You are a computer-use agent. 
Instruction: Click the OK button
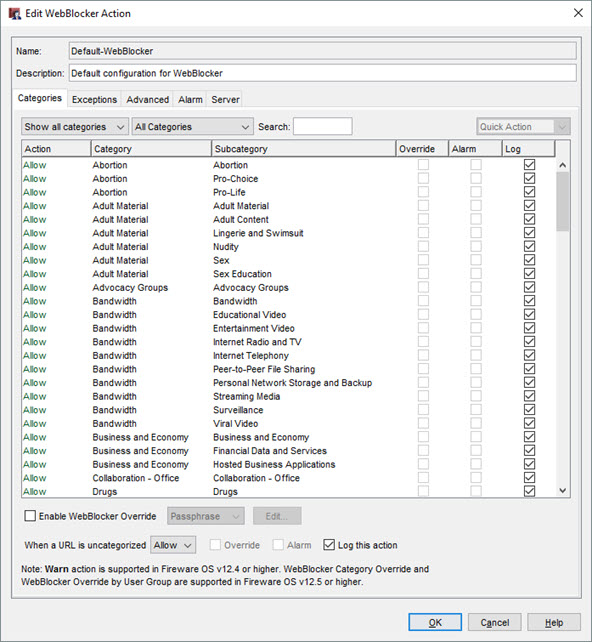(x=435, y=622)
